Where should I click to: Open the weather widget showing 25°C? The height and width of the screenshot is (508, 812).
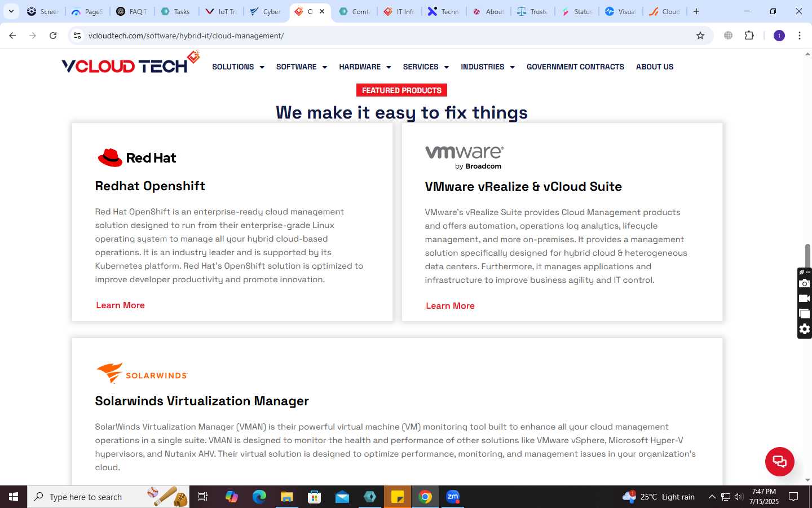point(659,497)
